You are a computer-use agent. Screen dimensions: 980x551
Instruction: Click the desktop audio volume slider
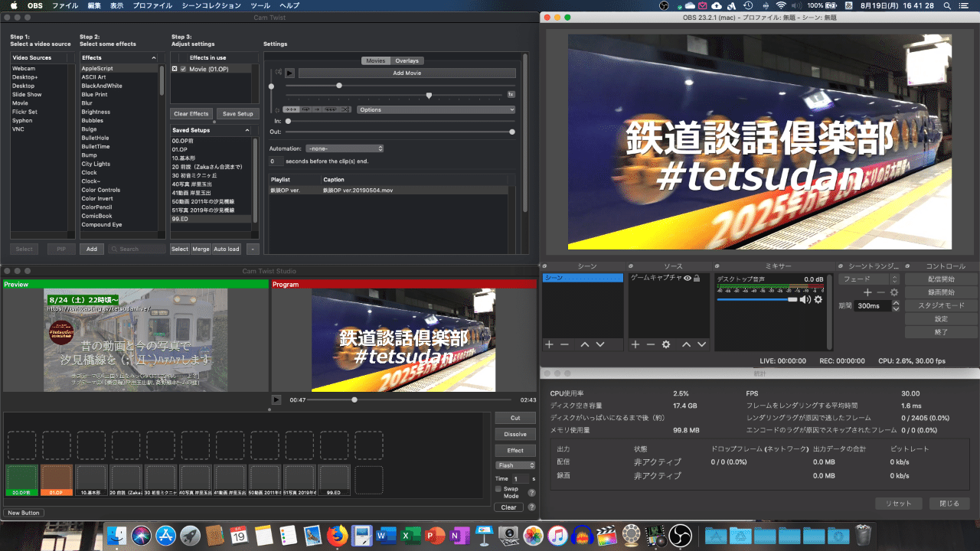(x=758, y=299)
